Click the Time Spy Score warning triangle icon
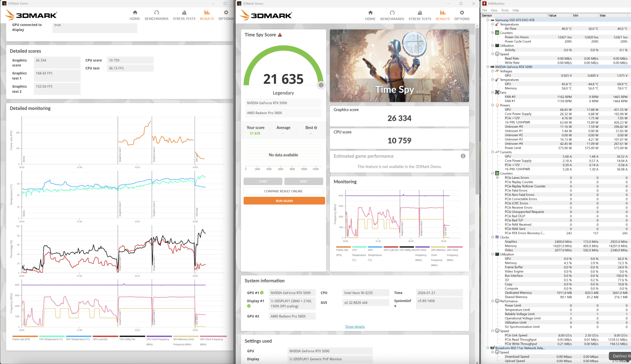 click(x=280, y=35)
